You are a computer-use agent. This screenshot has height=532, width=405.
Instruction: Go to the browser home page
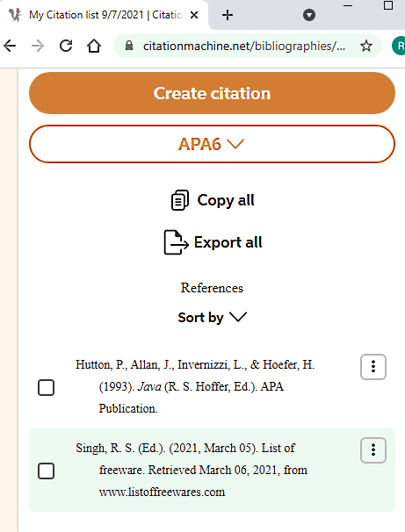point(94,46)
